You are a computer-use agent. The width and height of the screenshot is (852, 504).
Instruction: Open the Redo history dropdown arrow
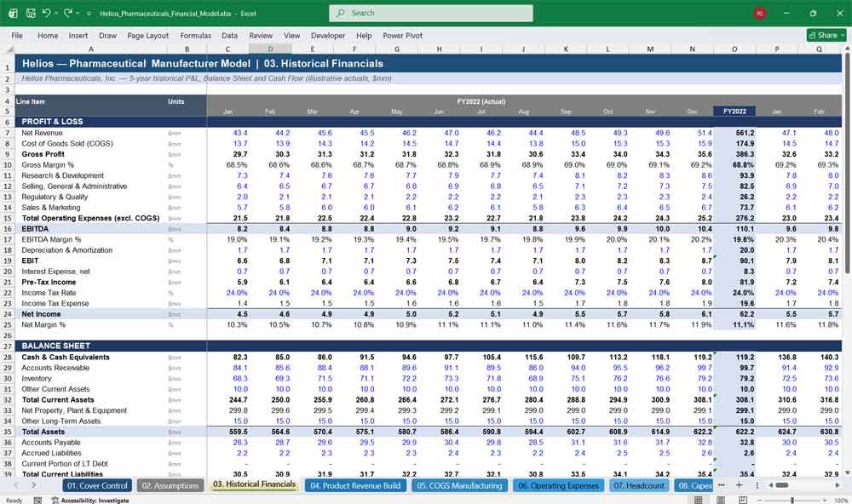[78, 13]
